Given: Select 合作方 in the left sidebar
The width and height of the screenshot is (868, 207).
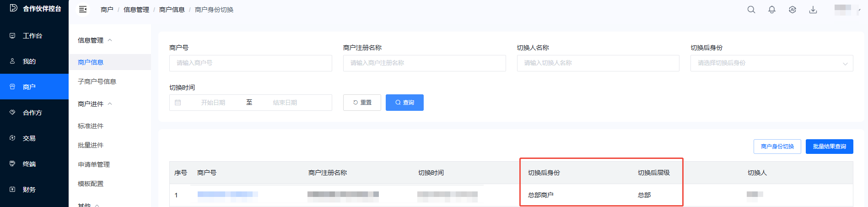Looking at the screenshot, I should 32,113.
